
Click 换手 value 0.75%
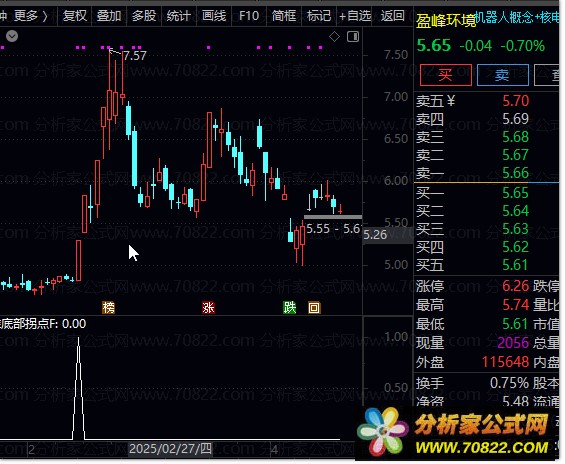click(509, 383)
